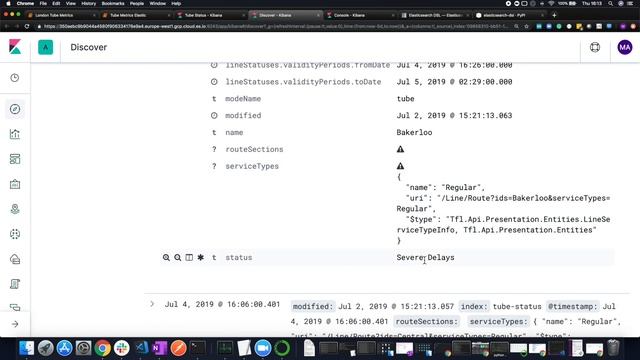The image size is (640, 360).
Task: Click the Bakerloo name value
Action: (414, 132)
